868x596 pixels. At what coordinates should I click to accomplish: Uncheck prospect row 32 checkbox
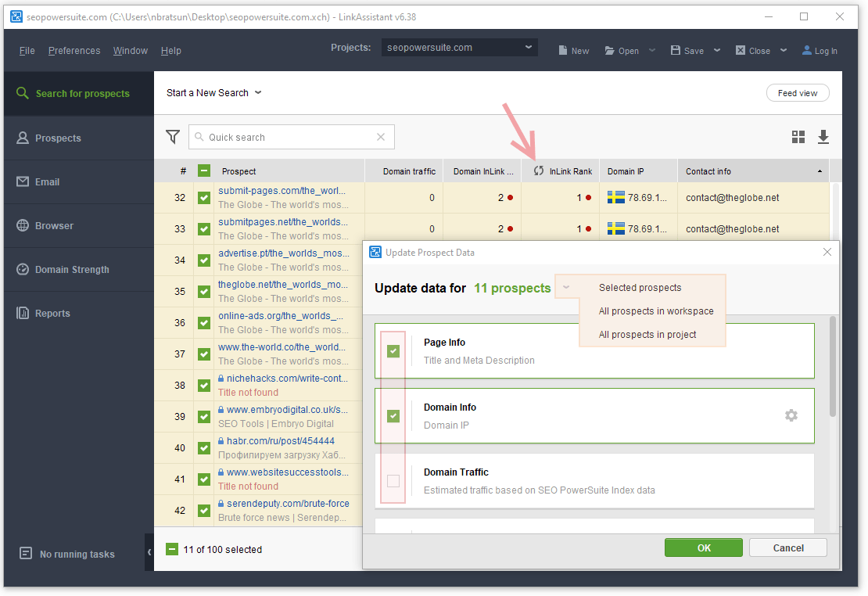204,198
